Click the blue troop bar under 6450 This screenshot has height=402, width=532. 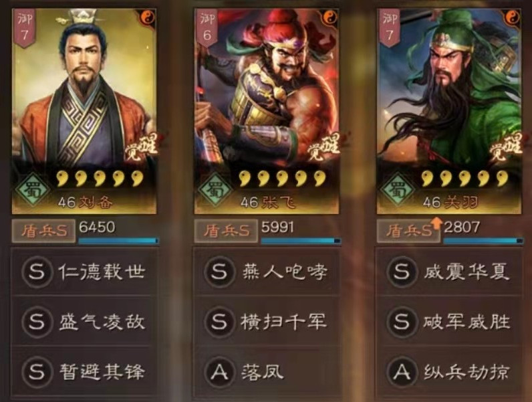[x=118, y=241]
